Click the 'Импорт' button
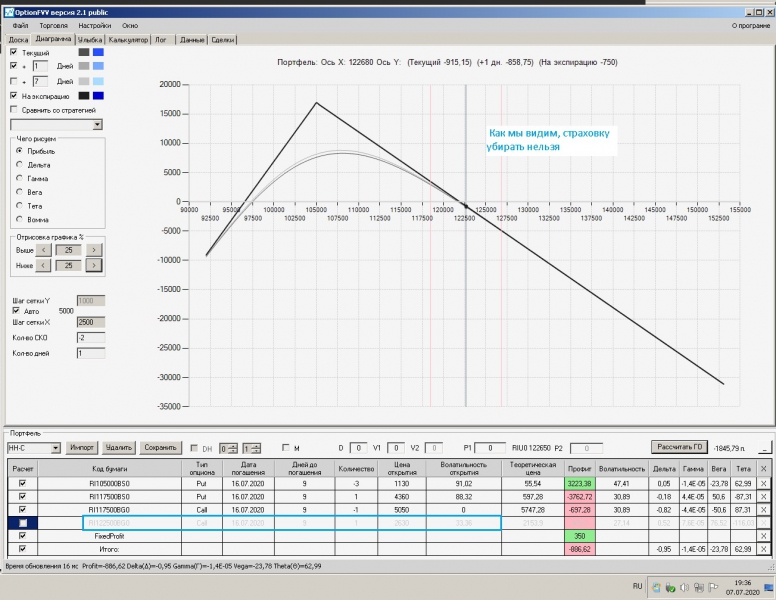776x600 pixels. tap(82, 448)
